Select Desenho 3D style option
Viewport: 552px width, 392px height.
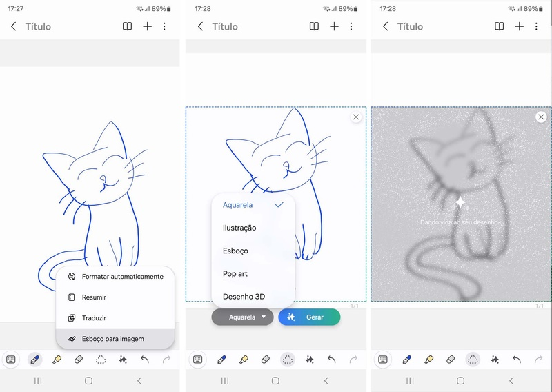tap(253, 297)
